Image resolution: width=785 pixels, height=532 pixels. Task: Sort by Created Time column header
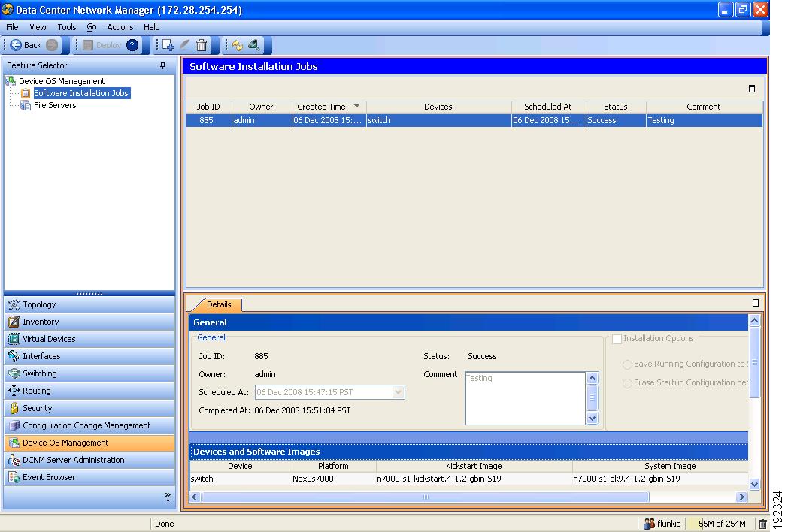pos(329,107)
